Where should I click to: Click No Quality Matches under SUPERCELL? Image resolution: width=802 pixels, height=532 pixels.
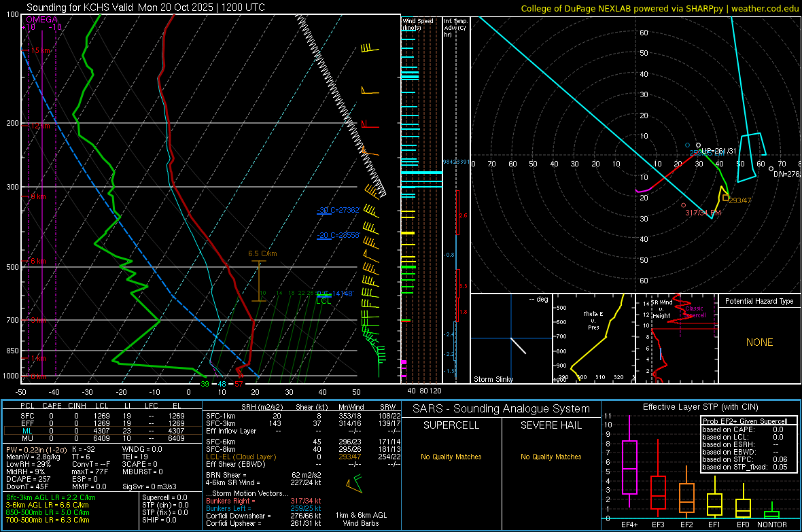coord(451,457)
